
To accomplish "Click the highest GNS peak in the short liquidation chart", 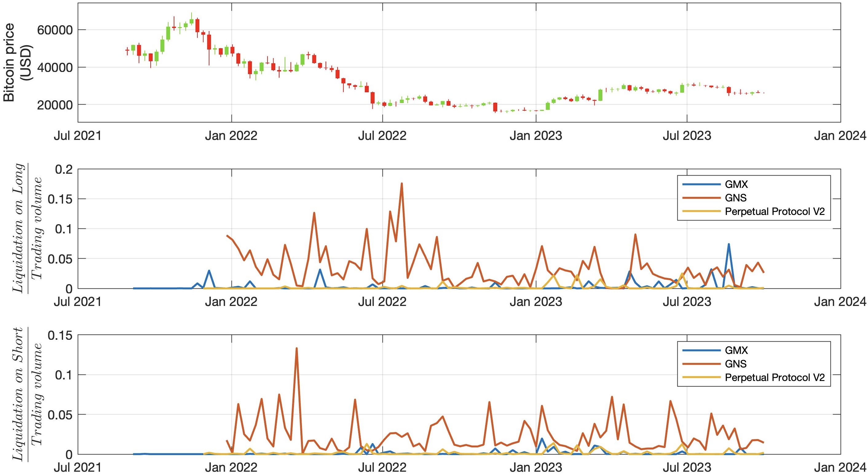I will [296, 349].
